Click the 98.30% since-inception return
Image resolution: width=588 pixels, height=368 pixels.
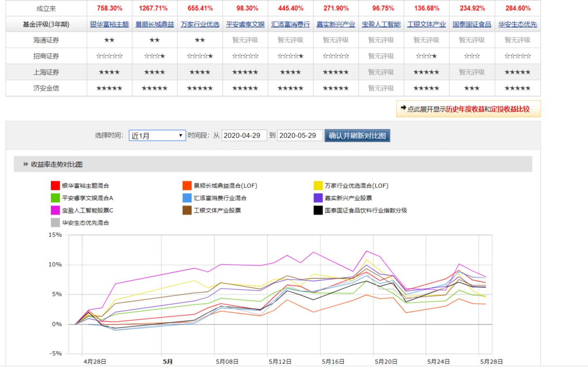(x=247, y=8)
